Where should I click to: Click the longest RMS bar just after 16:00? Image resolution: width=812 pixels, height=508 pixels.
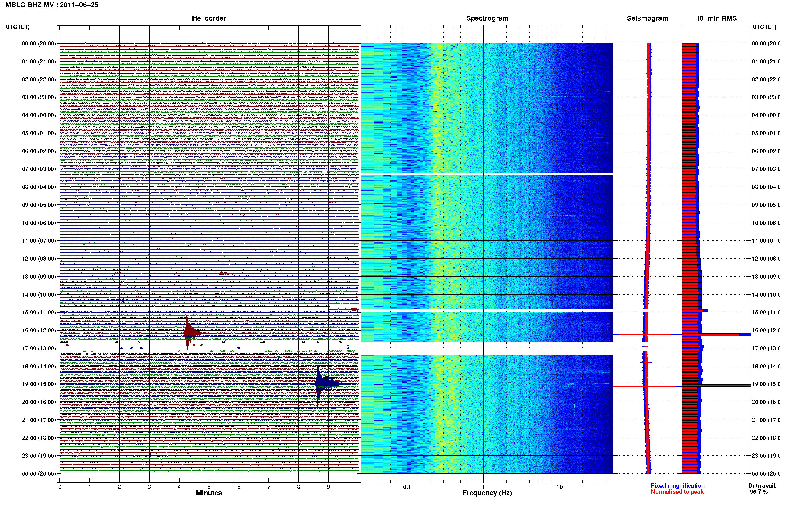coord(716,335)
